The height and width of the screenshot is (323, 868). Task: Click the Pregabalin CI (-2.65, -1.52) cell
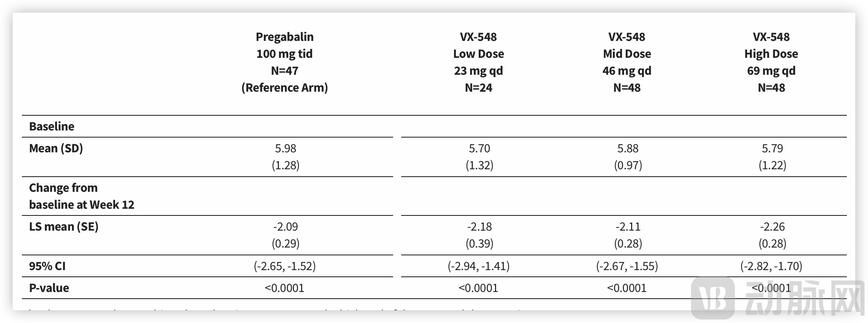coord(285,266)
